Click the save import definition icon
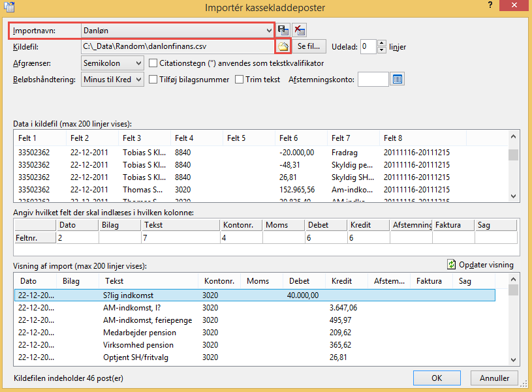 284,30
